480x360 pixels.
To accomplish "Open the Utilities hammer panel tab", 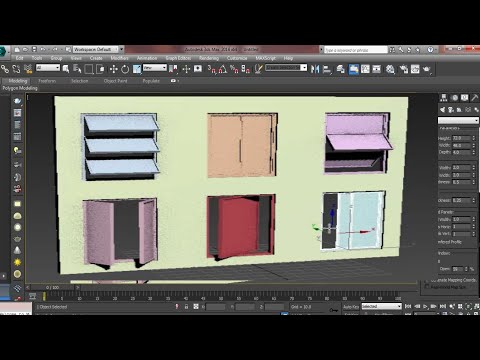I will 475,97.
